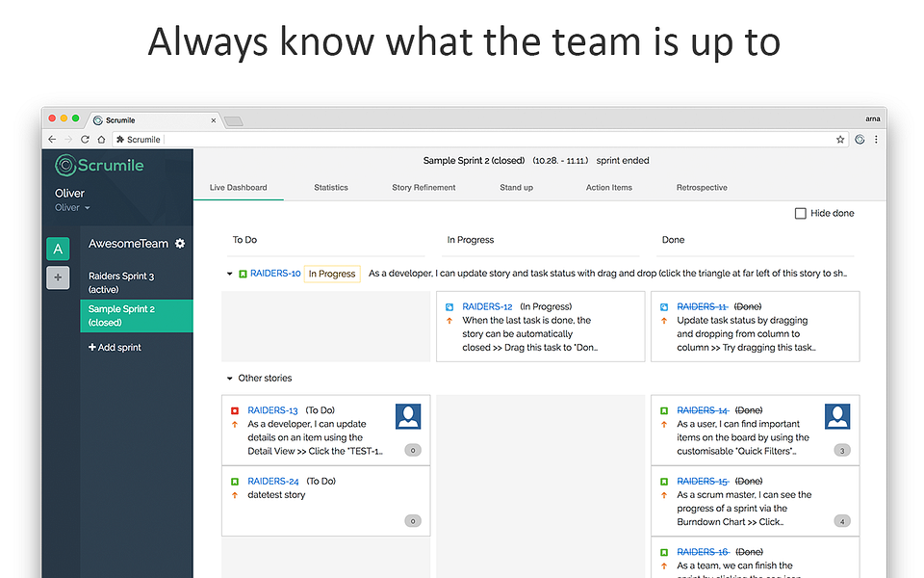The height and width of the screenshot is (578, 924).
Task: Click the priority arrow on RAIDERS-12
Action: pos(449,321)
